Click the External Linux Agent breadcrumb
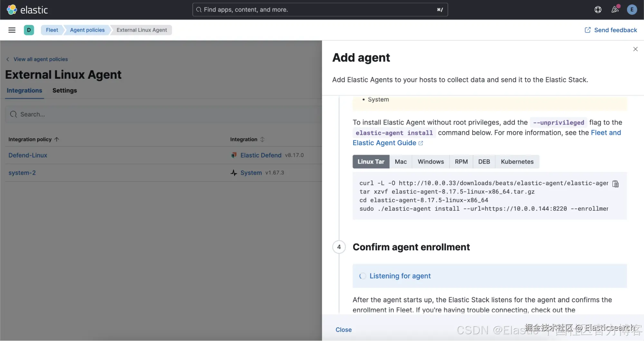 click(142, 30)
